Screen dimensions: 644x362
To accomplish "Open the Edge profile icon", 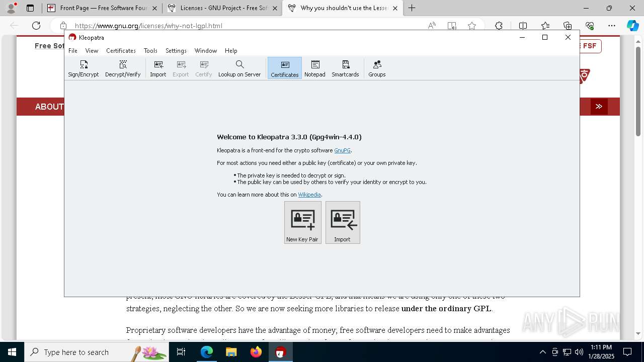I will pos(11,8).
